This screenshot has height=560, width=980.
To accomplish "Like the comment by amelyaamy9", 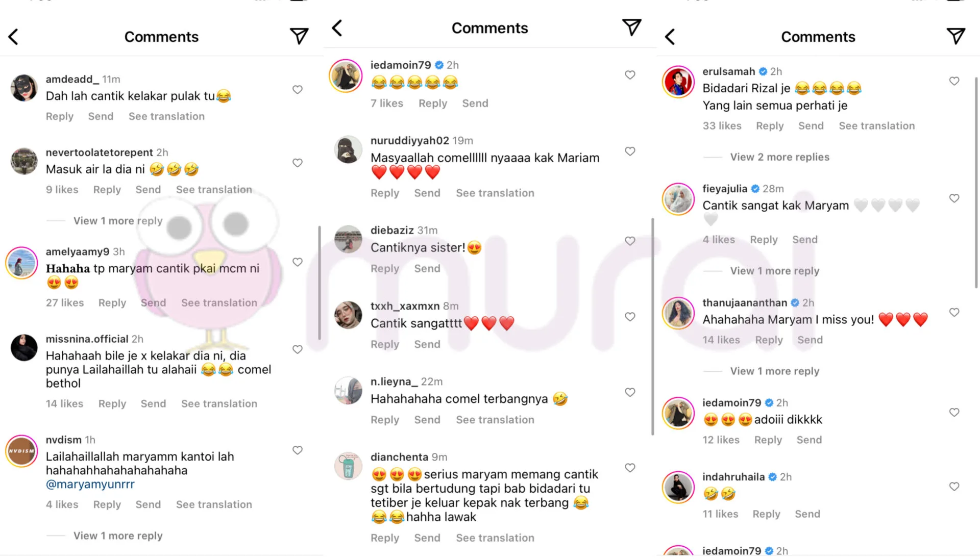I will 298,262.
